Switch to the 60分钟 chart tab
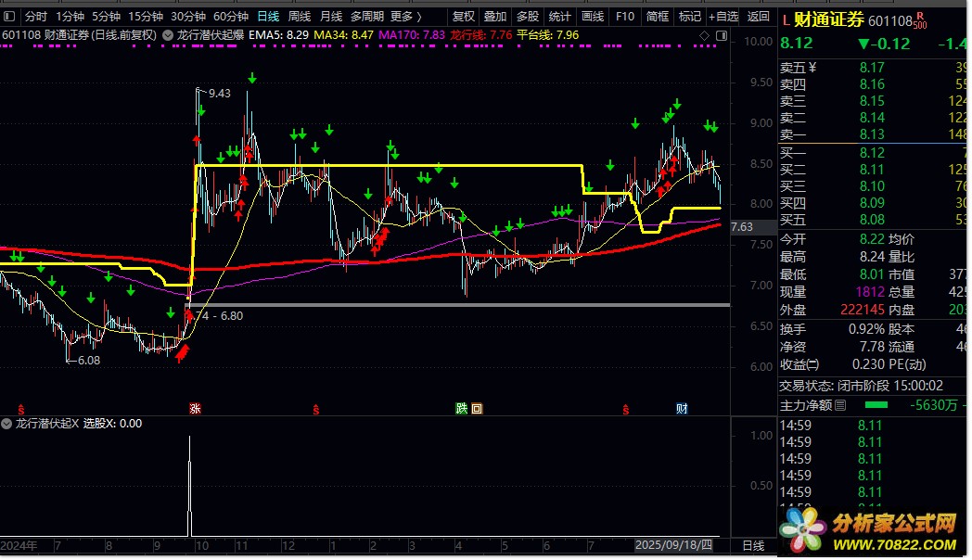The height and width of the screenshot is (560, 972). [230, 16]
